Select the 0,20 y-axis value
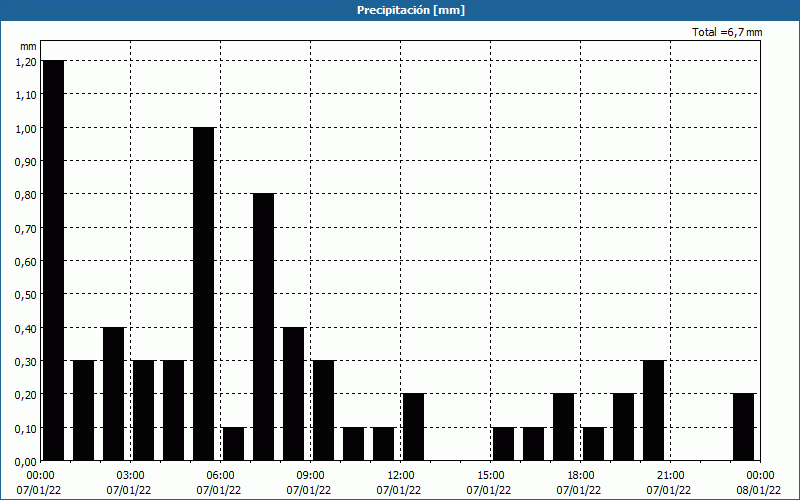This screenshot has width=800, height=500. pos(26,394)
